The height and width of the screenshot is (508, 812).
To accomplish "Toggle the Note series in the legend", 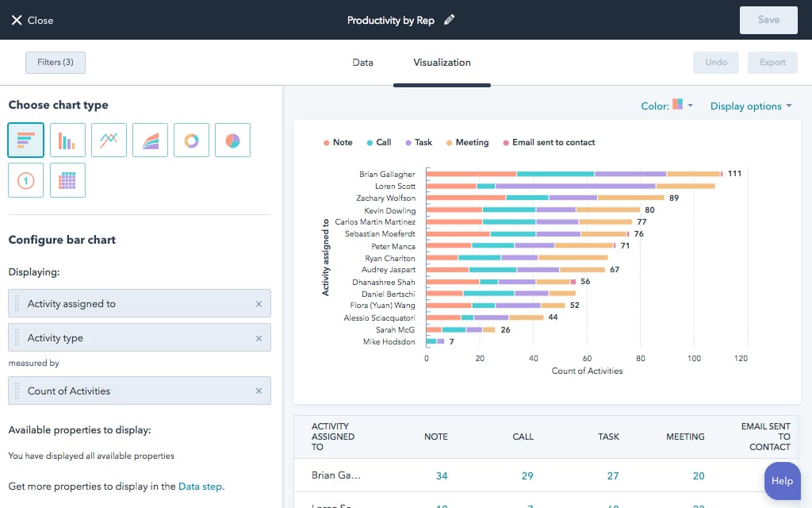I will pos(337,142).
